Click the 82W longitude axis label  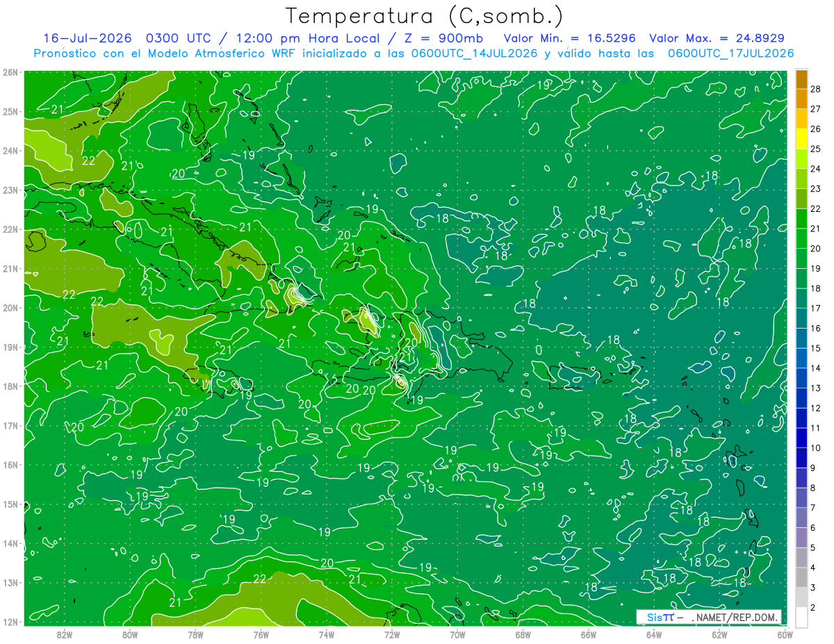pos(65,634)
